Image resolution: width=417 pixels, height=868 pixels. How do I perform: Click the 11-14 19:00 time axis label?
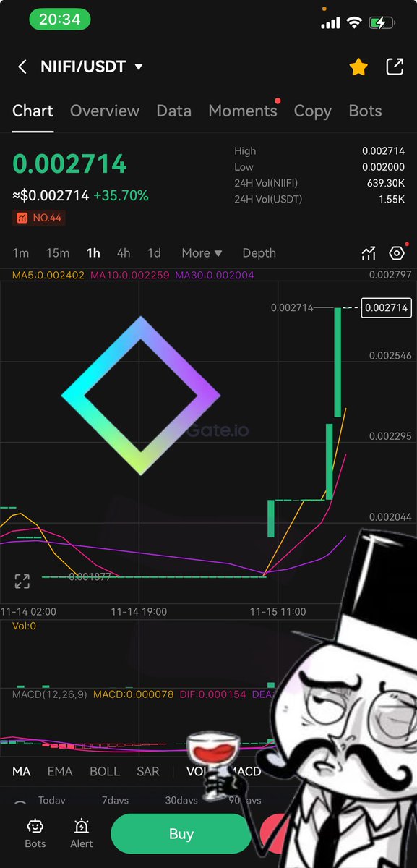[x=139, y=612]
